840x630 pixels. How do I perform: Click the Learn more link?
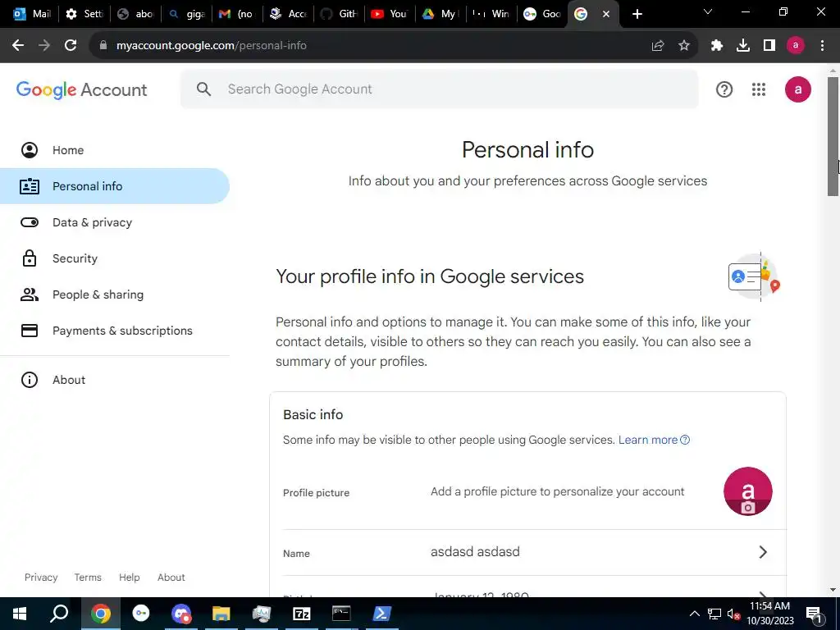tap(654, 440)
